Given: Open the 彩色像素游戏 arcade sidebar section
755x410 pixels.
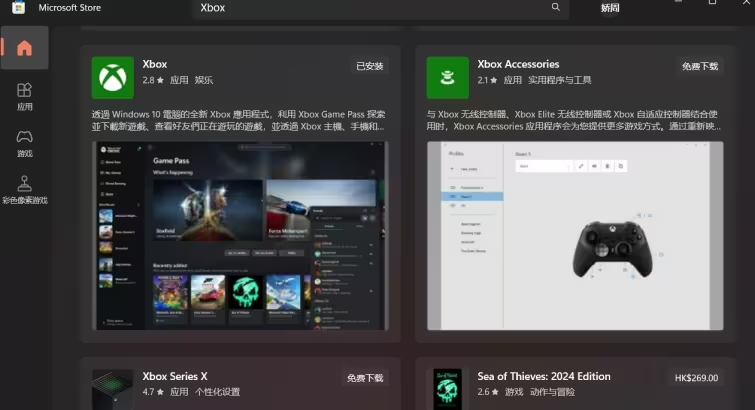Looking at the screenshot, I should pyautogui.click(x=25, y=190).
